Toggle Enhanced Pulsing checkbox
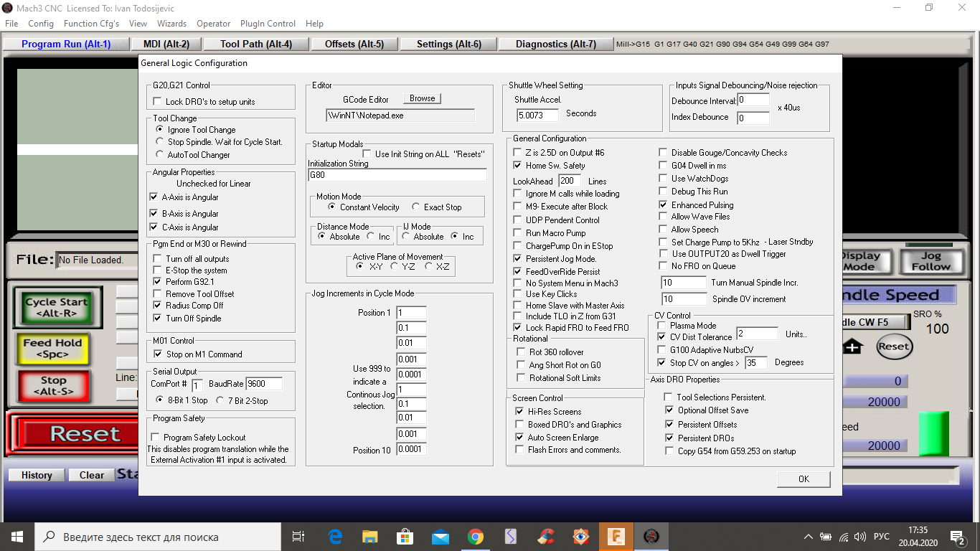980x551 pixels. (x=664, y=204)
